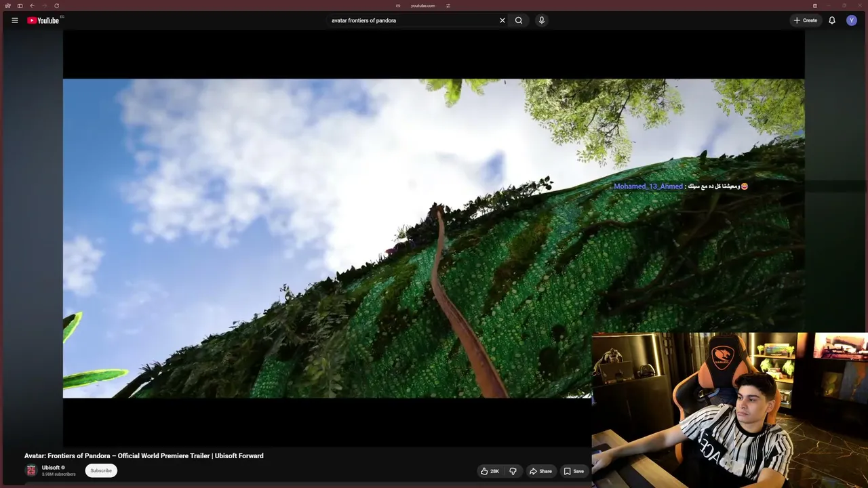Click the Mohamed_13_Ahmed chat username

click(x=648, y=186)
